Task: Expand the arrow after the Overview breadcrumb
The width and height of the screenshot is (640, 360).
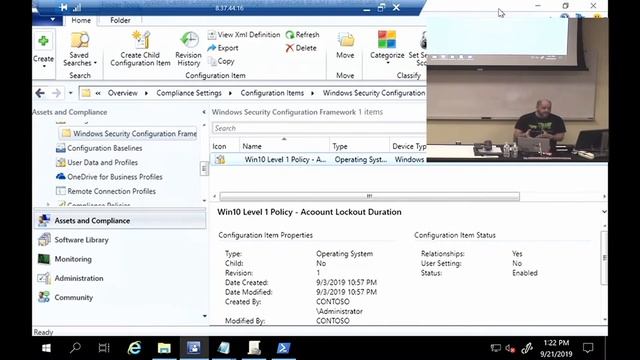Action: (147, 93)
